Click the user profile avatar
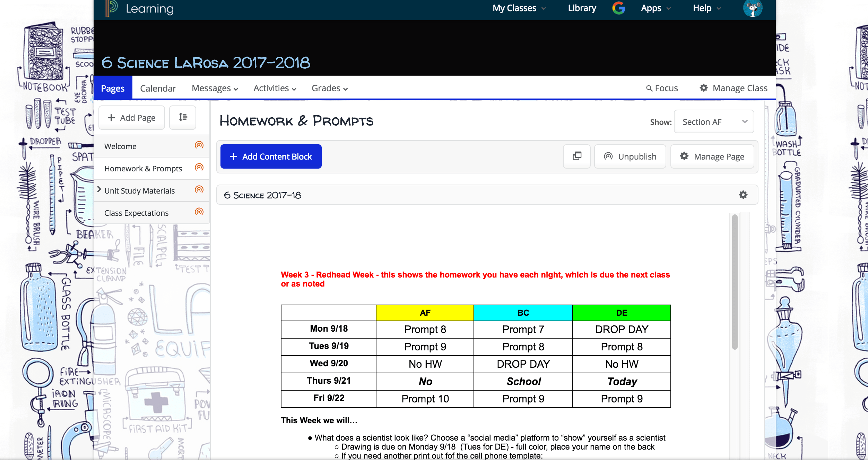 tap(752, 8)
